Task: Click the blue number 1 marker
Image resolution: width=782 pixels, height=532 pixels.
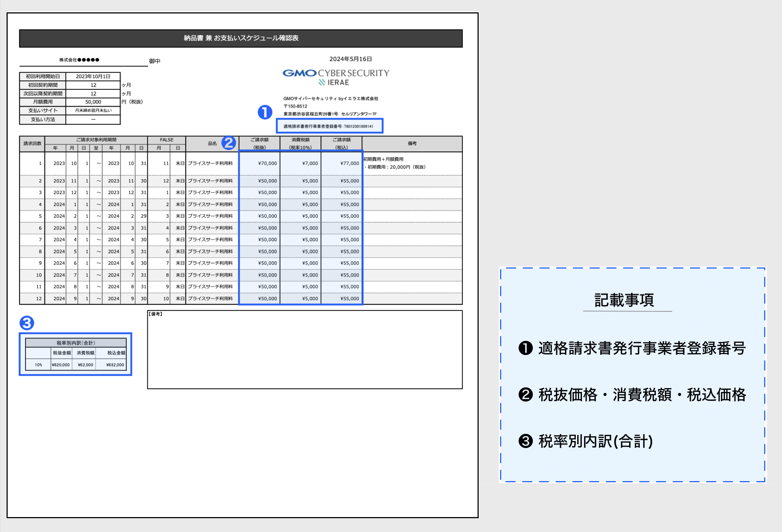Action: point(265,112)
